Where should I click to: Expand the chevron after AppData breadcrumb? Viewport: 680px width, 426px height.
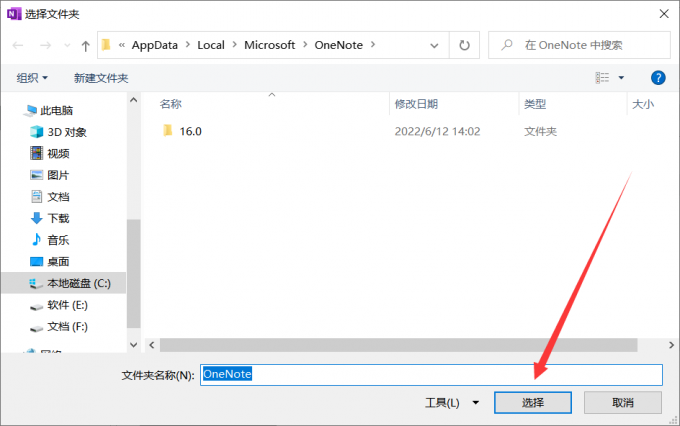(188, 44)
